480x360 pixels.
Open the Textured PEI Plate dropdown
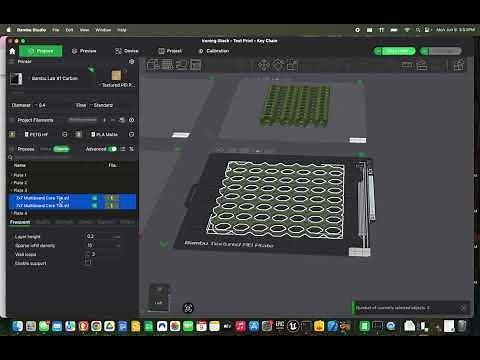point(117,85)
